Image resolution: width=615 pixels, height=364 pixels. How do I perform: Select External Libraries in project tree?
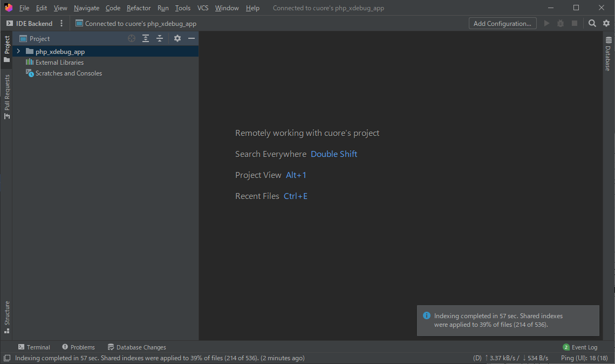pyautogui.click(x=59, y=63)
